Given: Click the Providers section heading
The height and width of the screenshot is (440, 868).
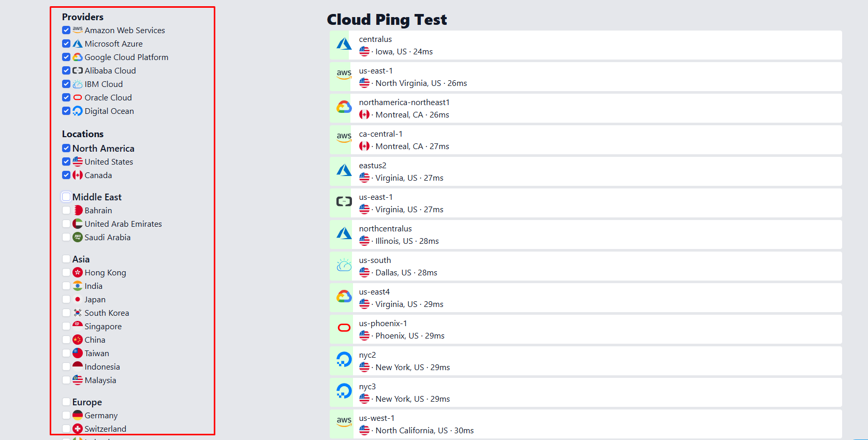Looking at the screenshot, I should coord(83,17).
